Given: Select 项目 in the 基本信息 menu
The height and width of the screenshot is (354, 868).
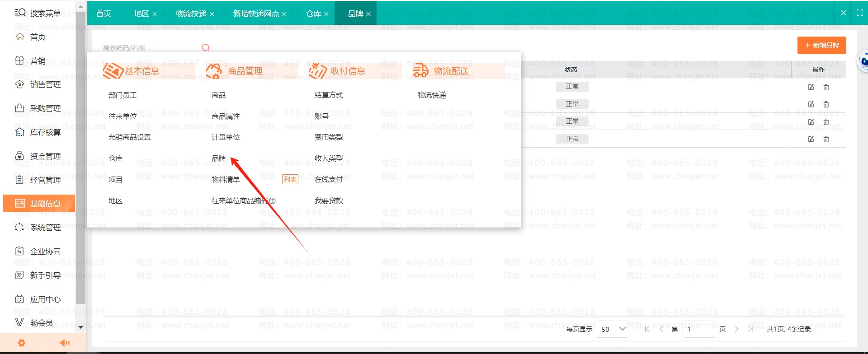Looking at the screenshot, I should 115,180.
